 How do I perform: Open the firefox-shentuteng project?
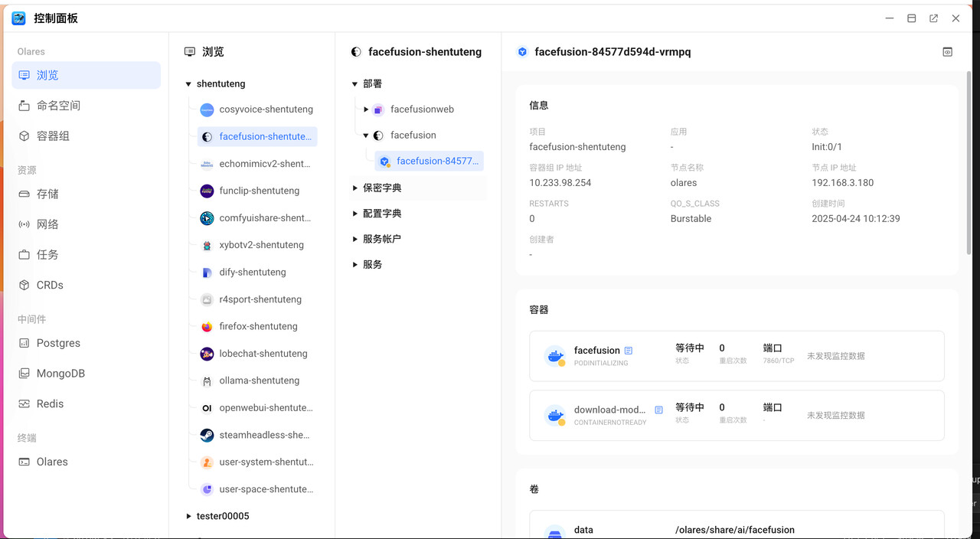tap(257, 326)
